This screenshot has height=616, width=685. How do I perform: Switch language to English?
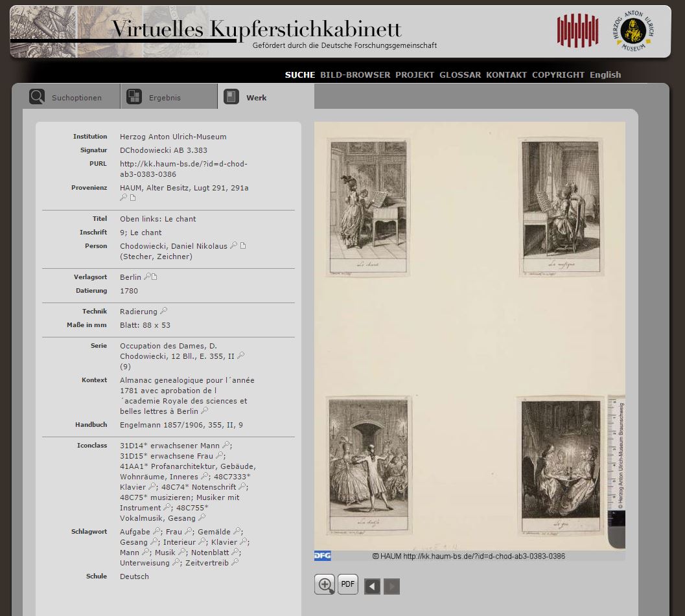tap(605, 74)
